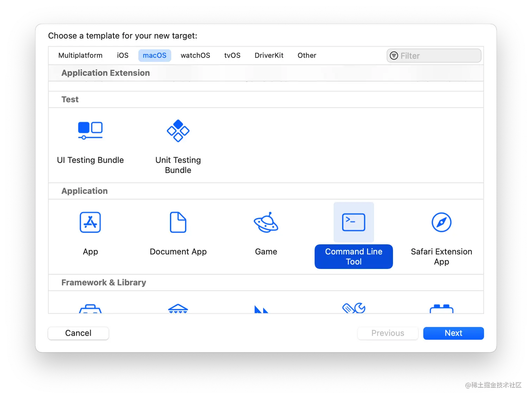The height and width of the screenshot is (399, 532).
Task: Choose the App template icon
Action: coord(90,222)
